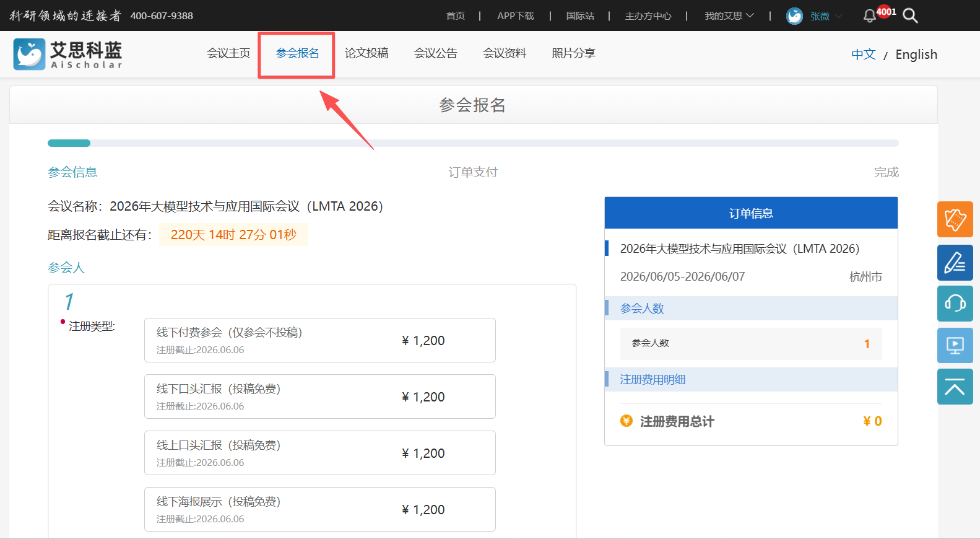Click the notification bell icon

point(869,15)
